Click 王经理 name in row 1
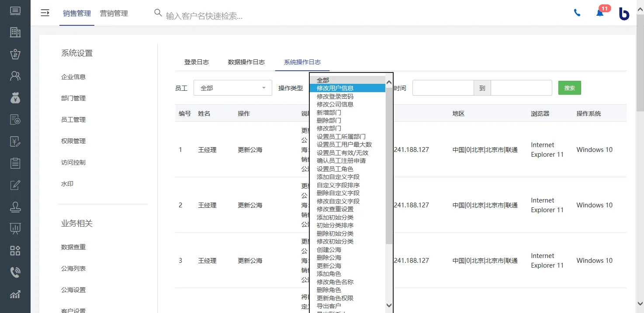Image resolution: width=644 pixels, height=313 pixels. point(207,150)
